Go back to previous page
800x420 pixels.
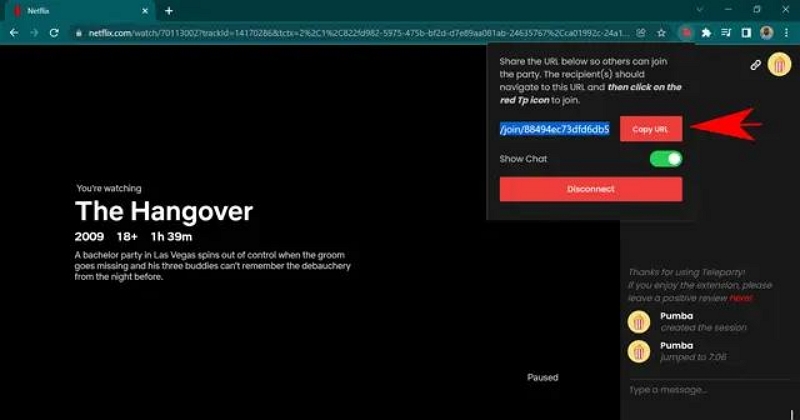point(14,32)
